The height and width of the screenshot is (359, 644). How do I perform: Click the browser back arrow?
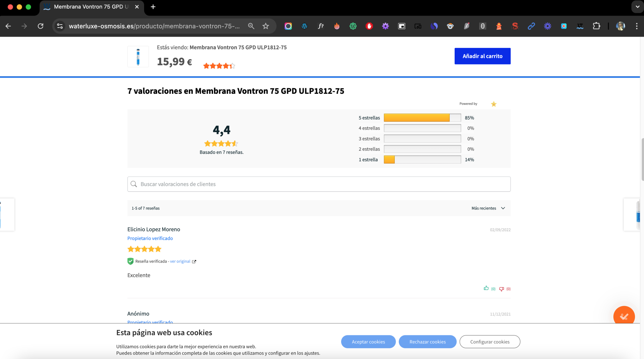pyautogui.click(x=8, y=26)
